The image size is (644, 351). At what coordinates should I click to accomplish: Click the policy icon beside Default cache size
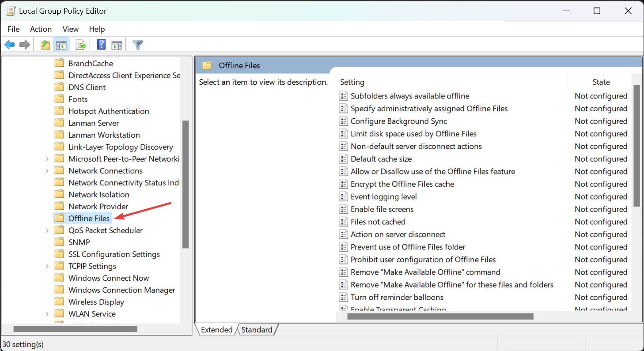tap(344, 159)
